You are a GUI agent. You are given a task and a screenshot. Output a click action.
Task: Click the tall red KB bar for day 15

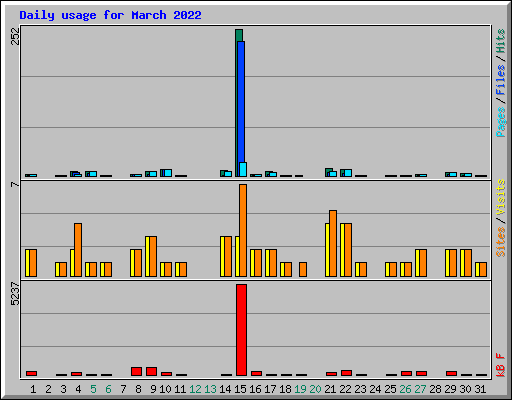(x=241, y=330)
